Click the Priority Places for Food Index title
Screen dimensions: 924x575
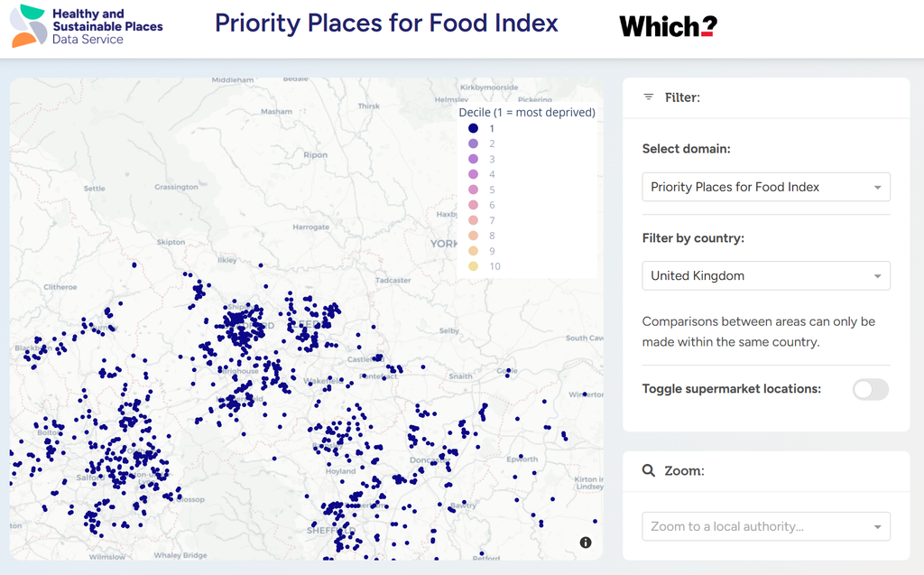(386, 23)
